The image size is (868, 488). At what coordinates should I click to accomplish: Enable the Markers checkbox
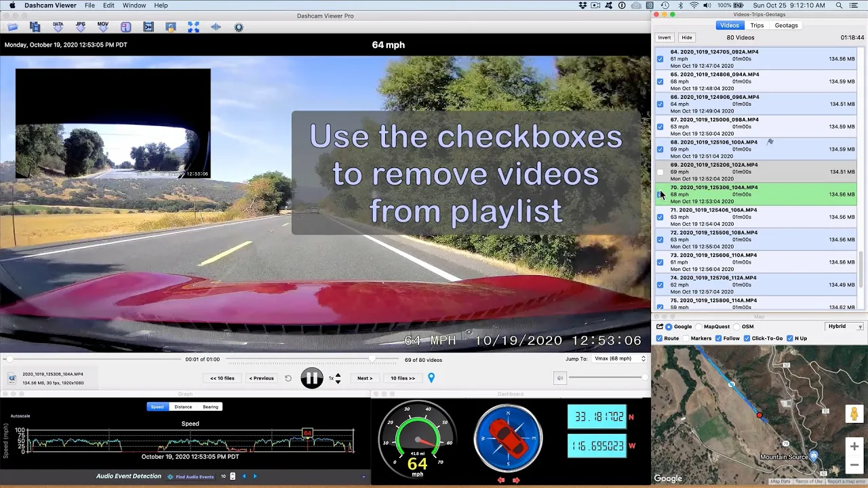686,338
